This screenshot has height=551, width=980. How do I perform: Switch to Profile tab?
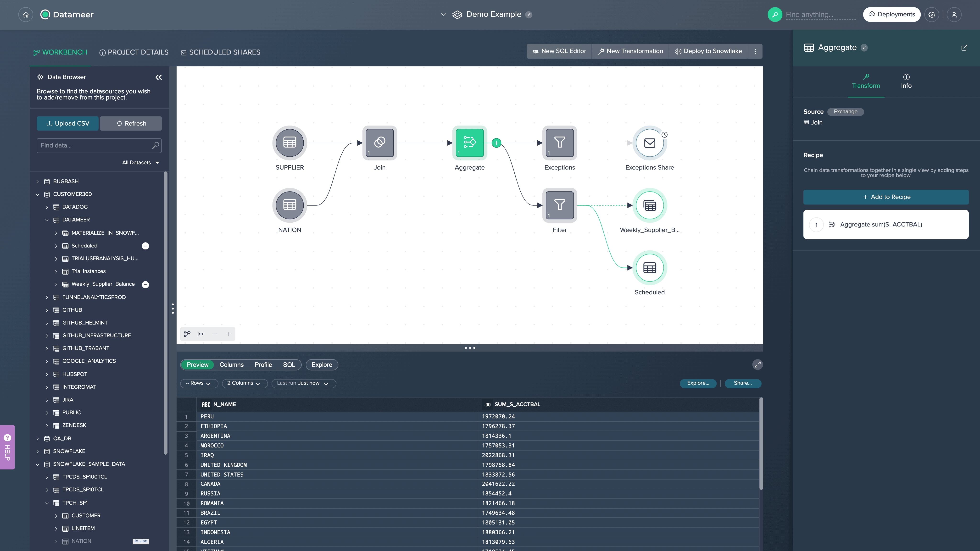point(263,365)
